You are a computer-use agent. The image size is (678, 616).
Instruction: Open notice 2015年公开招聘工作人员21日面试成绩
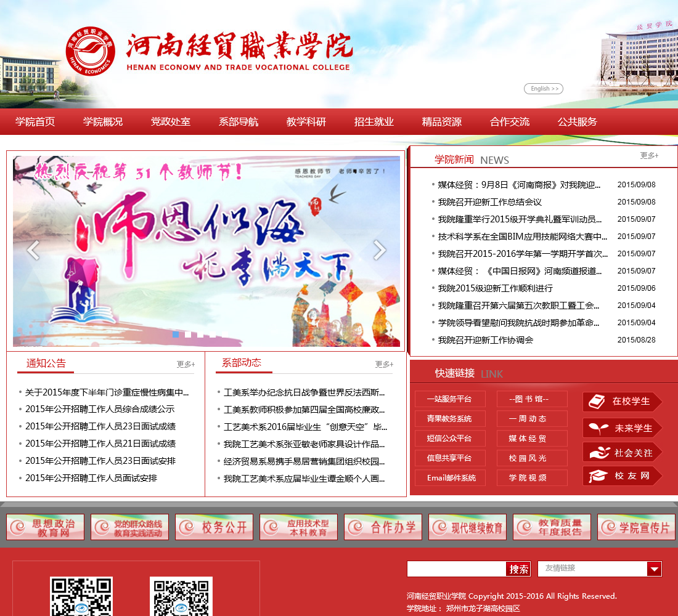100,444
